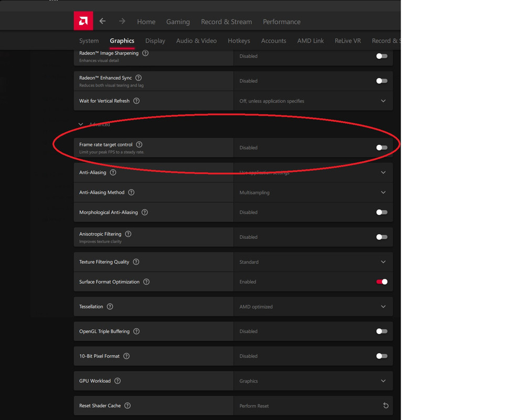
Task: Open help for 10-Bit Pixel Format
Action: (126, 356)
